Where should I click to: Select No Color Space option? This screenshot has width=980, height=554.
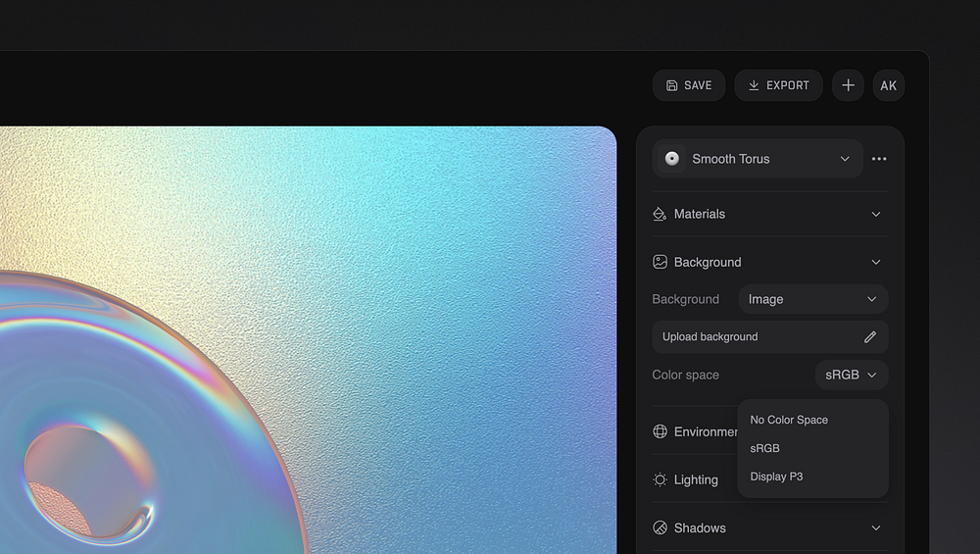(789, 421)
